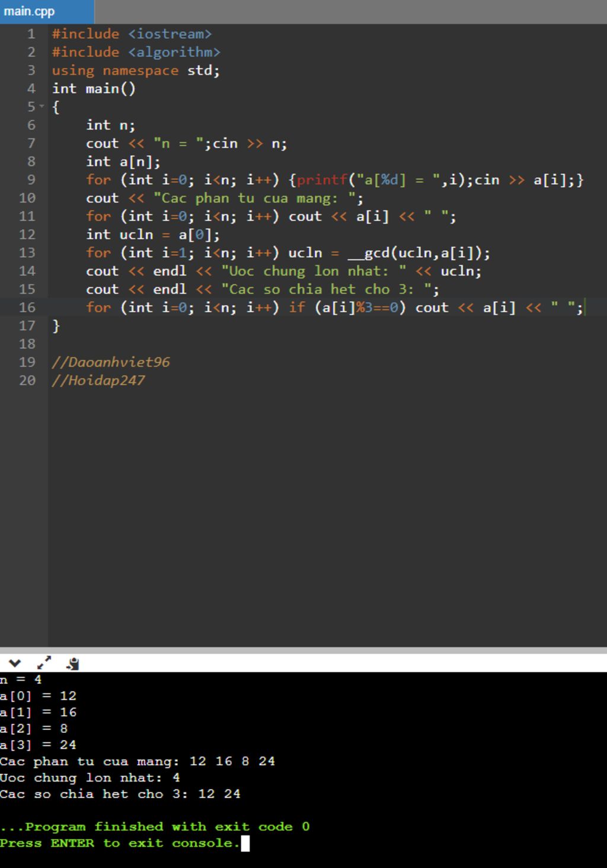Screen dimensions: 607x868
Task: Click the //Hoidap247 comment
Action: [x=98, y=380]
